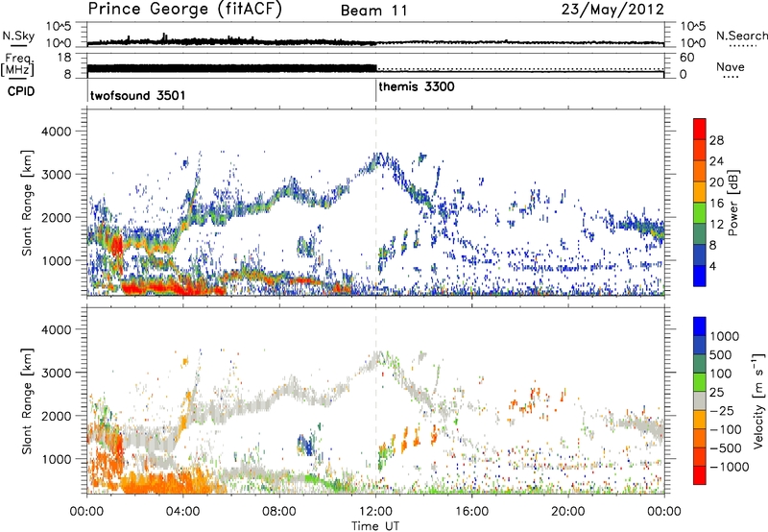The height and width of the screenshot is (532, 768).
Task: Select the '12:00' time tick label
Action: click(x=375, y=512)
